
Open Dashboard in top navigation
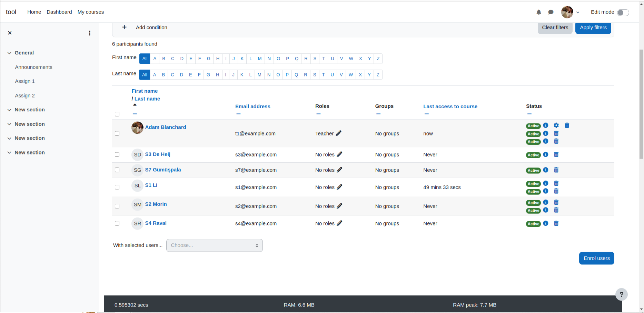59,12
